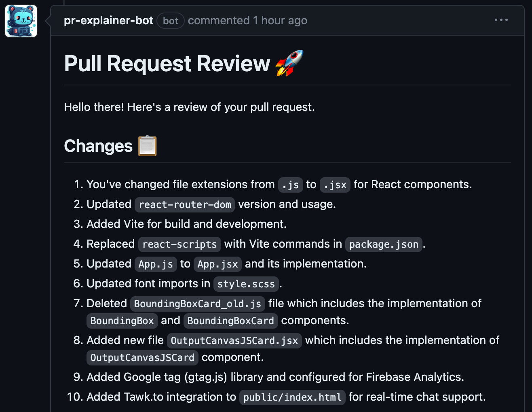Click the public/index.html code snippet

click(292, 397)
